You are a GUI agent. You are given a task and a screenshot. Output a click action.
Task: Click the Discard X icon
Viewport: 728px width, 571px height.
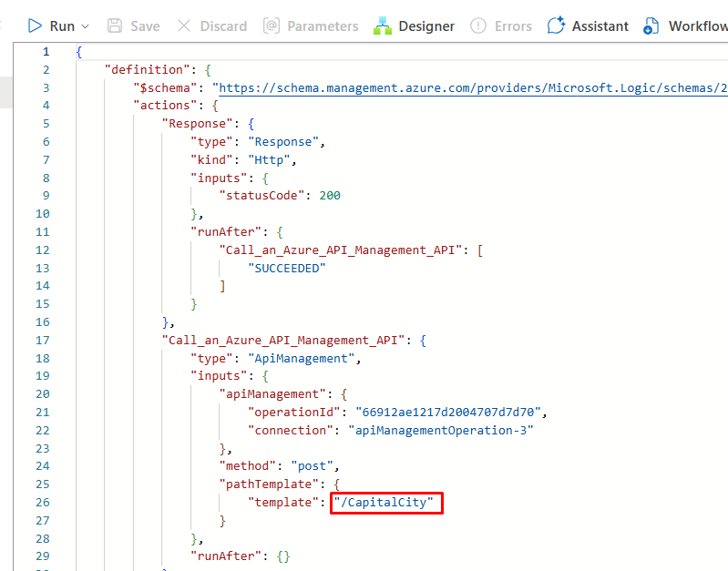click(x=184, y=25)
